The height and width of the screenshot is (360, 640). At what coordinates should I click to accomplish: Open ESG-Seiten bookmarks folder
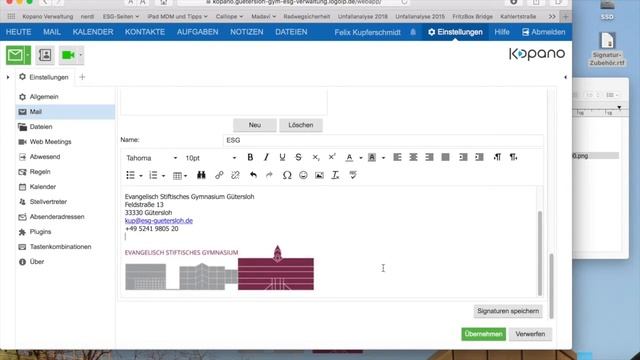(121, 16)
